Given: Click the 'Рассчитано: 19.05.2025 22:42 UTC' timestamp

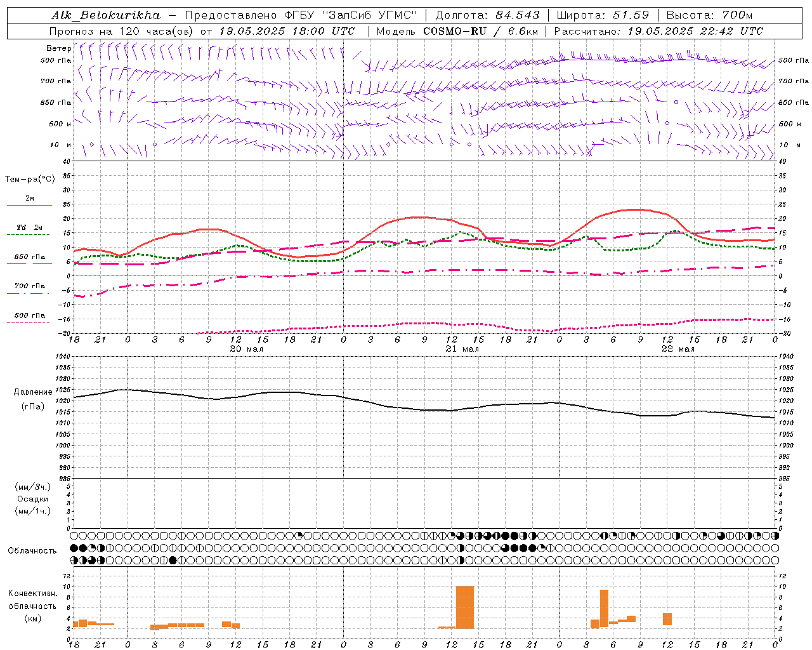Looking at the screenshot, I should 659,31.
